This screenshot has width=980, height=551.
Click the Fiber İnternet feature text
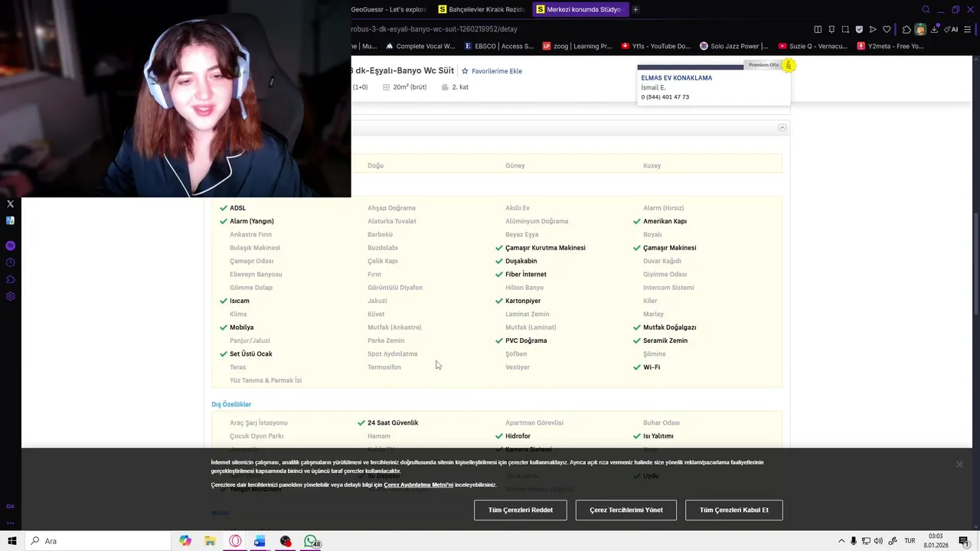click(x=526, y=274)
